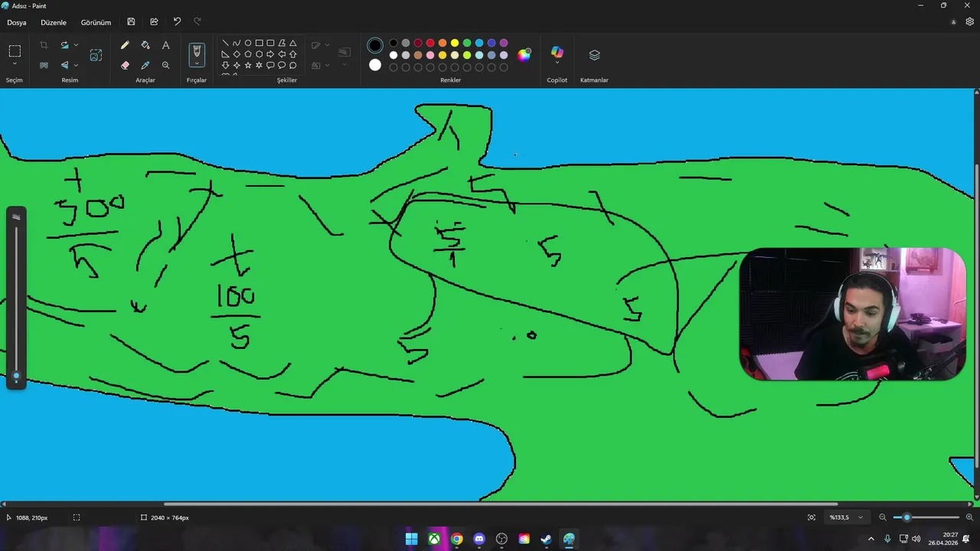Expand the selection tool options arrow

point(15,64)
